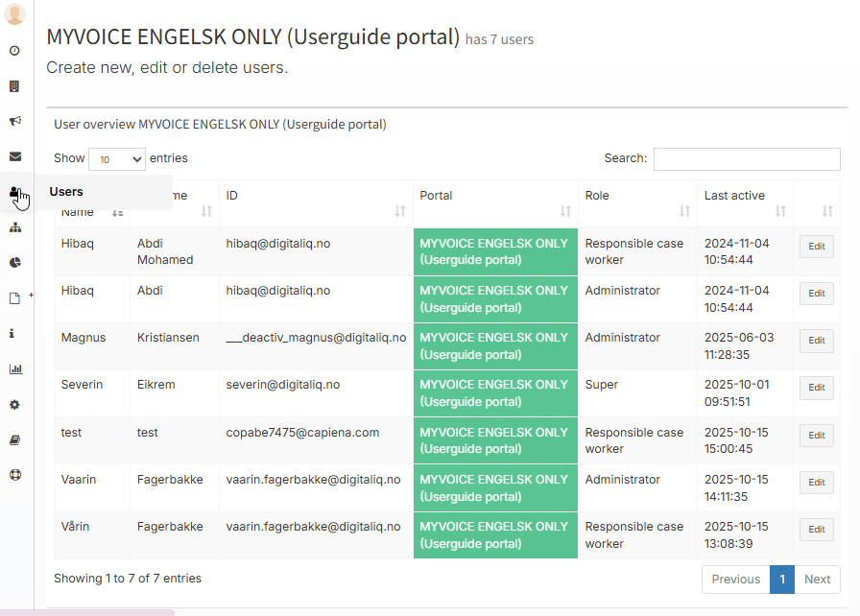The image size is (860, 616).
Task: Edit the user Severin Eikrem
Action: (816, 388)
